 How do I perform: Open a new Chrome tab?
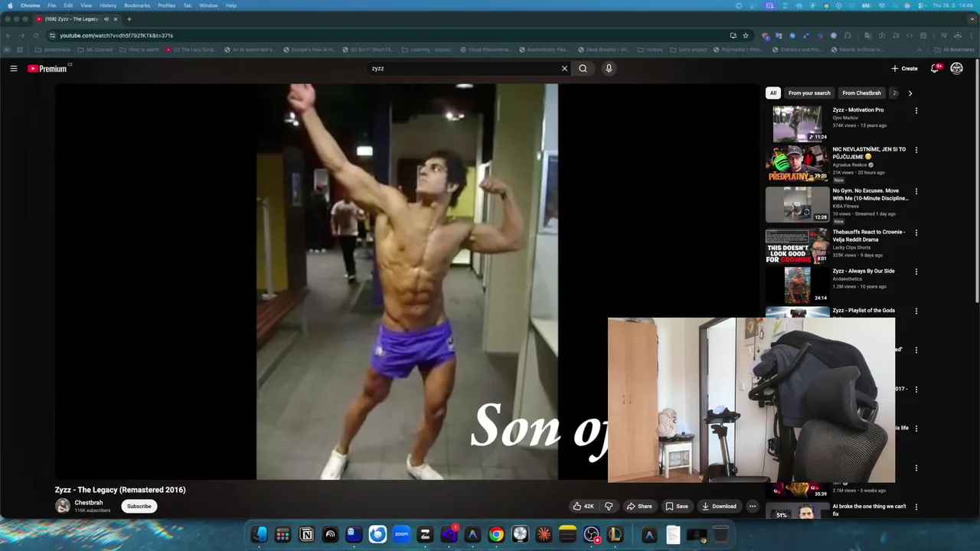tap(129, 18)
